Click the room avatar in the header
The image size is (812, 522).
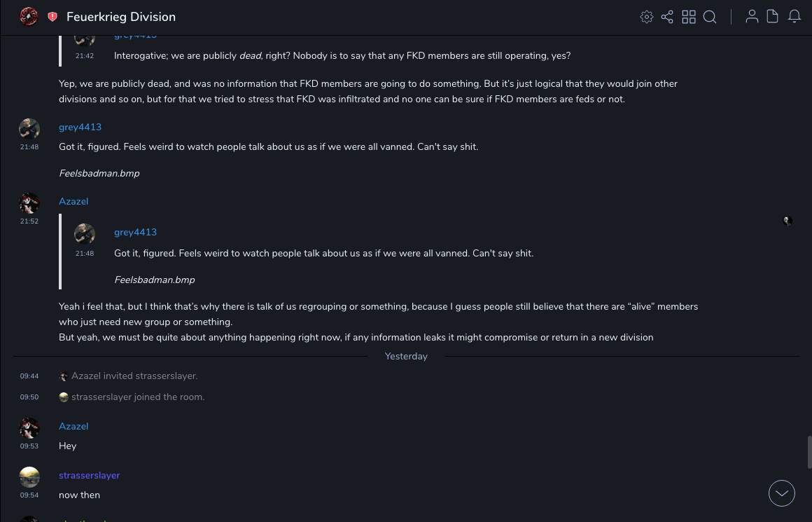29,17
